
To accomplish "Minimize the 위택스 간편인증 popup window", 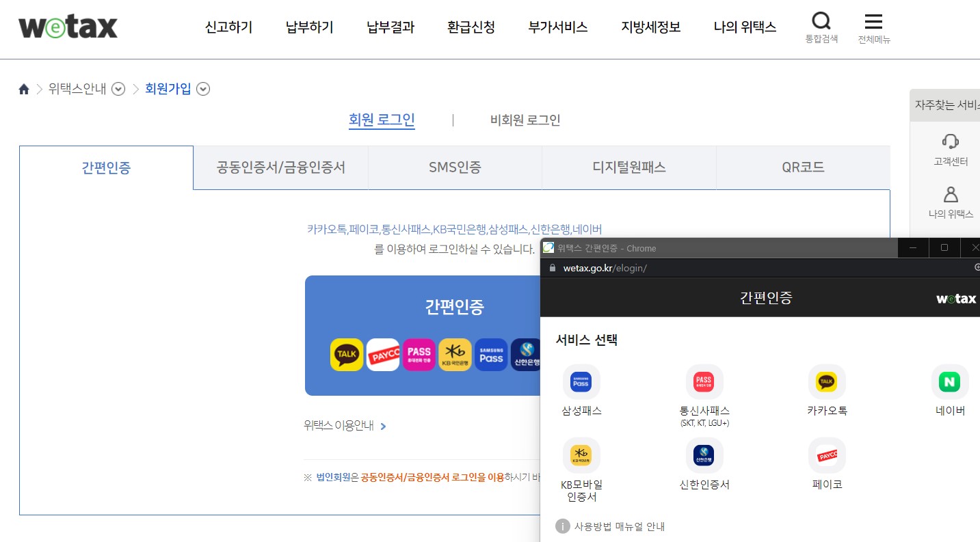I will [x=913, y=247].
